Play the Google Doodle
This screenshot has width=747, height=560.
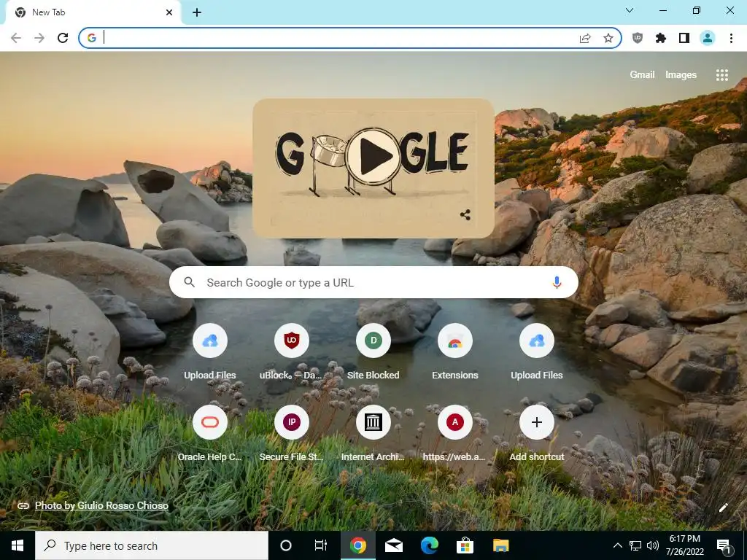click(373, 156)
